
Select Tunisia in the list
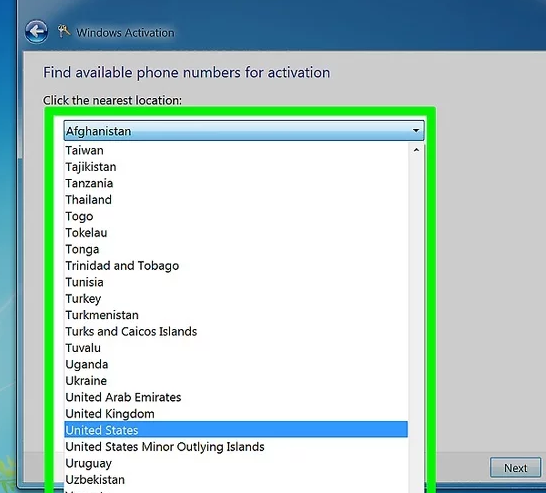pyautogui.click(x=236, y=282)
